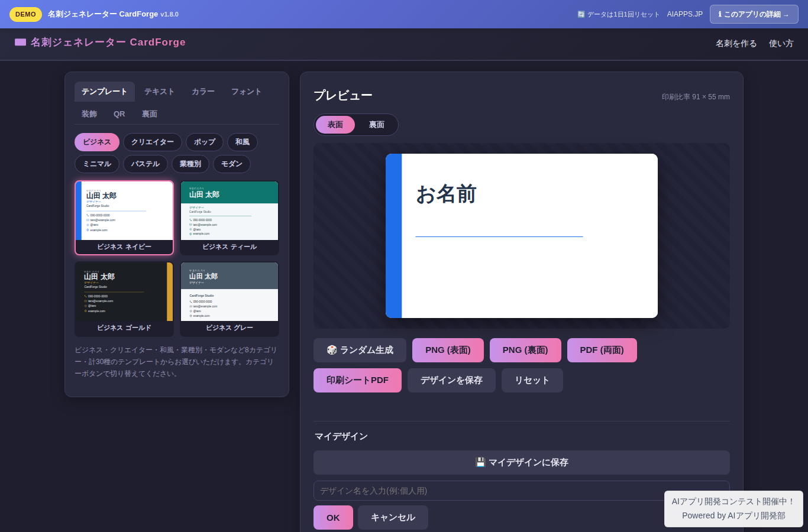Choose the ポップ category chip
Viewport: 808px width, 532px height.
pyautogui.click(x=205, y=142)
